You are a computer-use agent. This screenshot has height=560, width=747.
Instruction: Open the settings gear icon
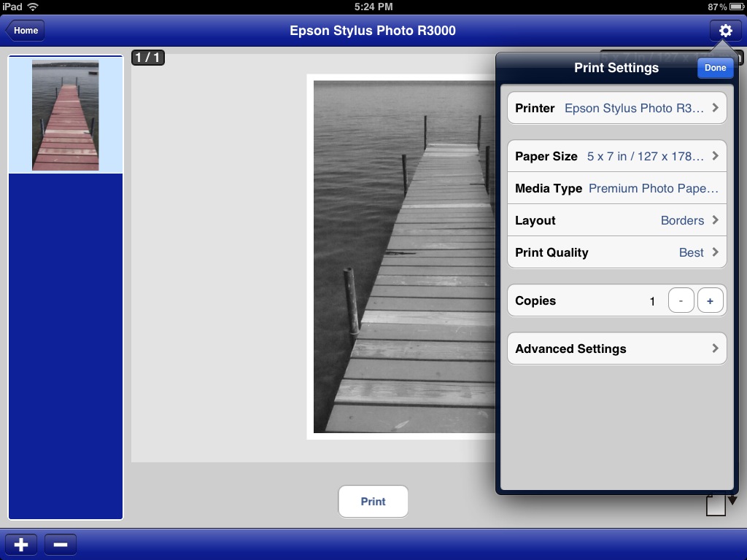(725, 31)
